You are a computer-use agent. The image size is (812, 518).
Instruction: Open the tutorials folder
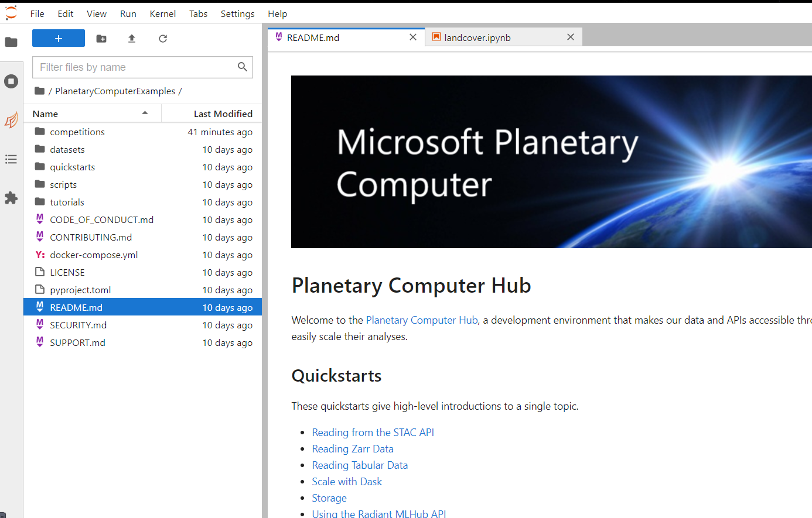(x=66, y=202)
